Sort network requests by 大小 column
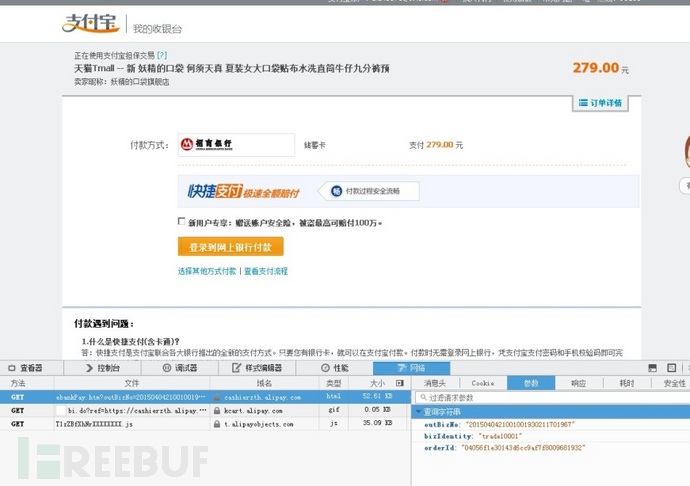Screen dimensions: 690x486 377,383
